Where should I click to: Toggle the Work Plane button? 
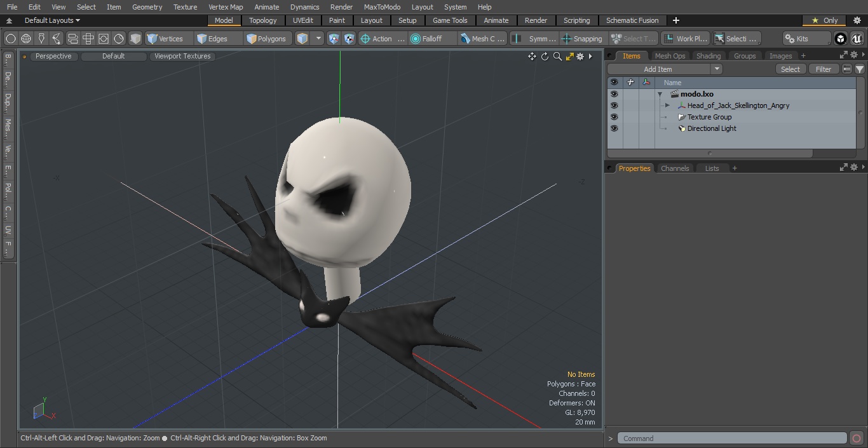point(685,39)
